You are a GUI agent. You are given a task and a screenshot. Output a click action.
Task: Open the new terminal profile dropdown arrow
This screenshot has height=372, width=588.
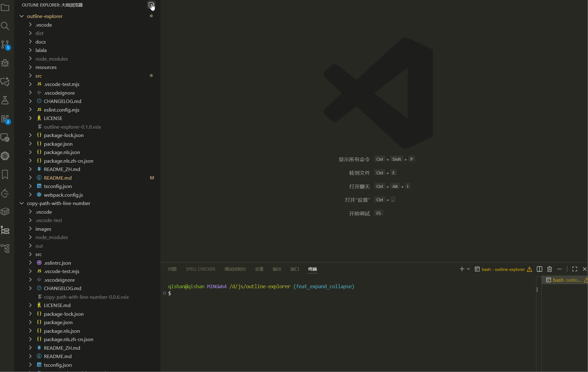click(x=468, y=269)
